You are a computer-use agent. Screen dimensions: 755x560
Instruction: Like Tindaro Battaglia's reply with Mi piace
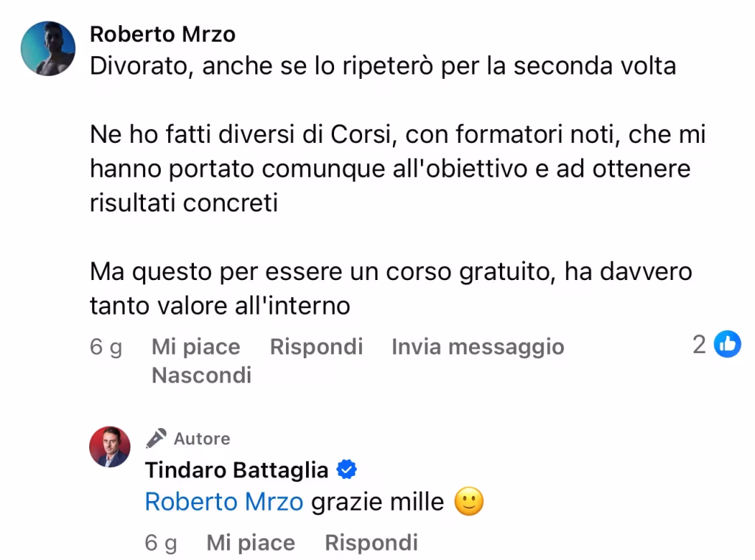click(251, 542)
